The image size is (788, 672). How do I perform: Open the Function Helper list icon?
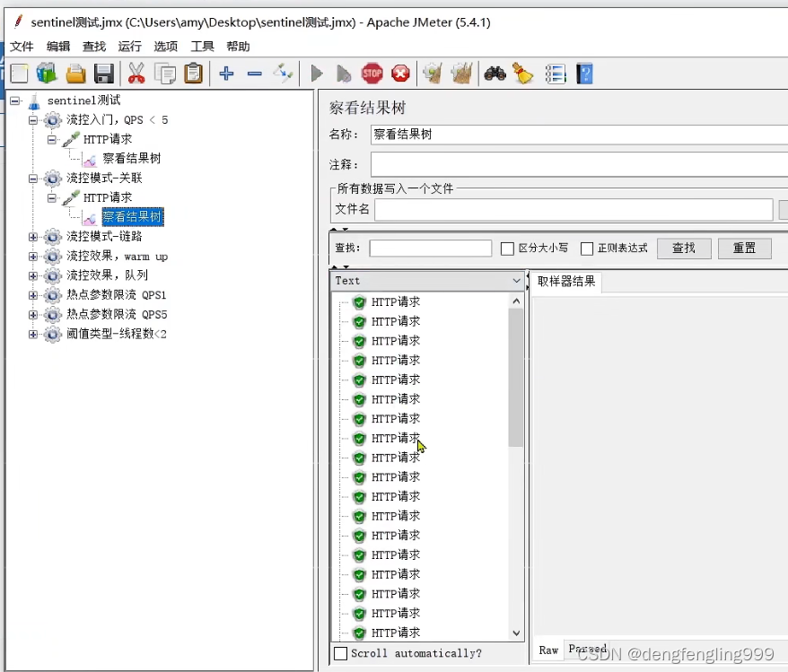(x=556, y=74)
